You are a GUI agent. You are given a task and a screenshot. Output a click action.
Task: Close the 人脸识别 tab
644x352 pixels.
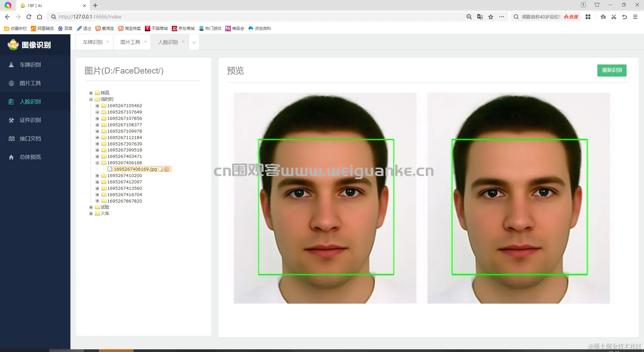[183, 42]
